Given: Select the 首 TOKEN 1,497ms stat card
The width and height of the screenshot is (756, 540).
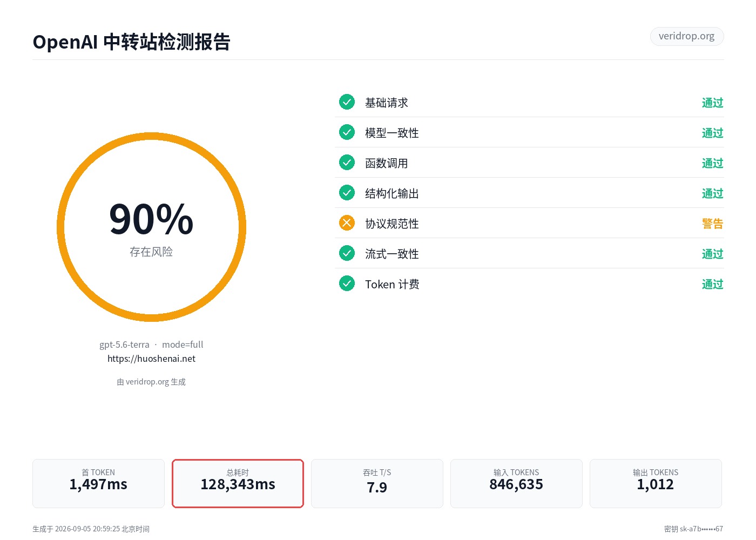Looking at the screenshot, I should click(98, 483).
